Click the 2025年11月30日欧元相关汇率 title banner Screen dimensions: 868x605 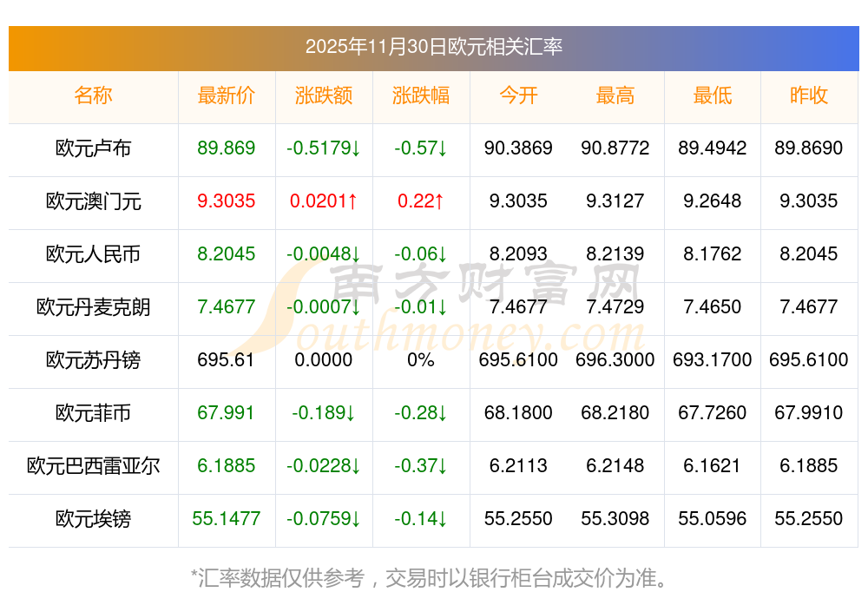tap(433, 46)
